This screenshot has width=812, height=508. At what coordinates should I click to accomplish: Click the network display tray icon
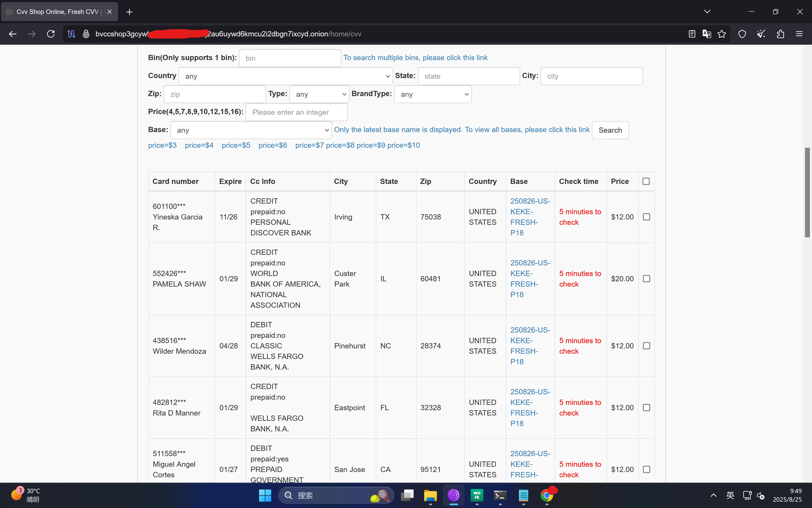(747, 495)
